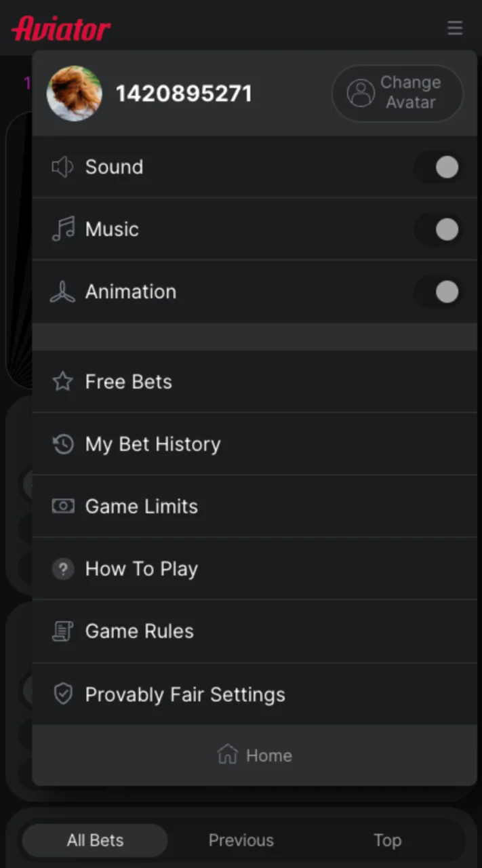Screen dimensions: 482x868
Task: Select the Top bets tab
Action: coord(387,840)
